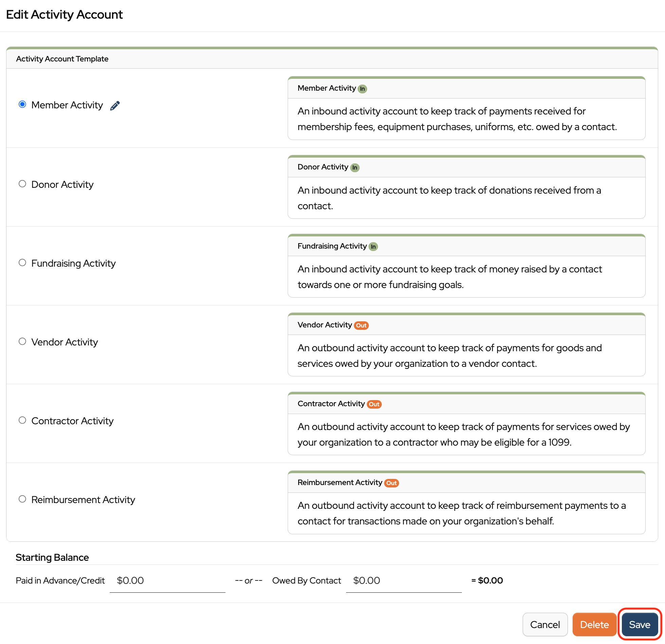Click the In badge on Fundraising Activity card
Image resolution: width=665 pixels, height=644 pixels.
click(373, 247)
